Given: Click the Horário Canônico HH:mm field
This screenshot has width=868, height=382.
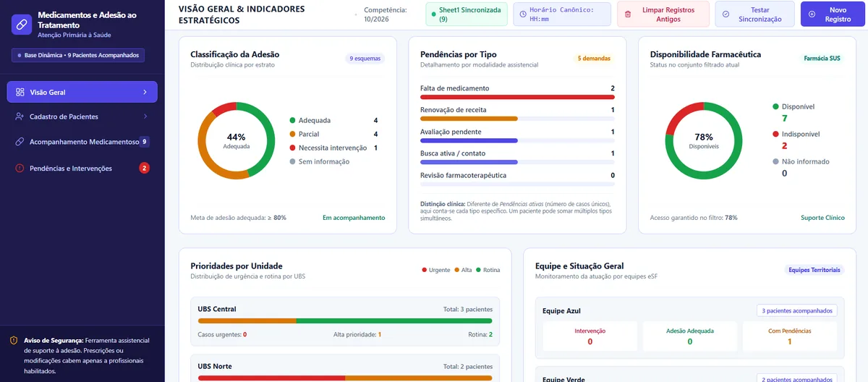Looking at the screenshot, I should coord(562,14).
